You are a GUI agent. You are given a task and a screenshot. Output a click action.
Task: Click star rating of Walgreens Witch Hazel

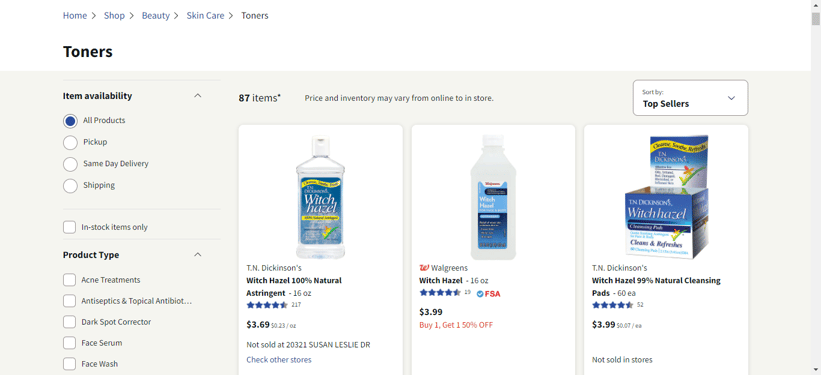[440, 292]
